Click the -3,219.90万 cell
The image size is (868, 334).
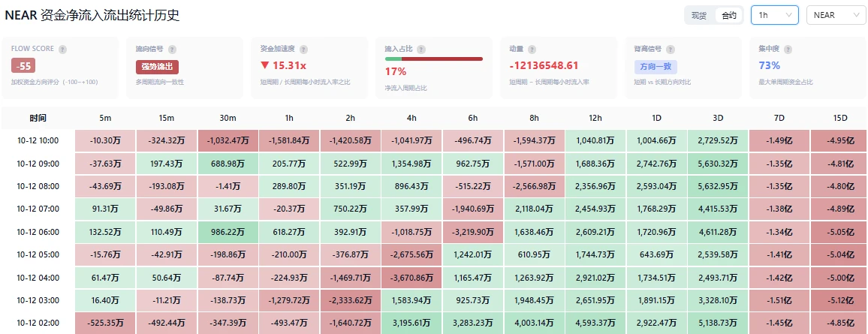point(473,232)
